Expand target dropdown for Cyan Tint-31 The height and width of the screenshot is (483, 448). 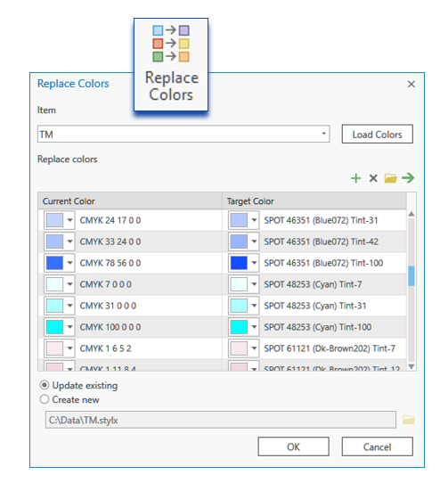(254, 306)
